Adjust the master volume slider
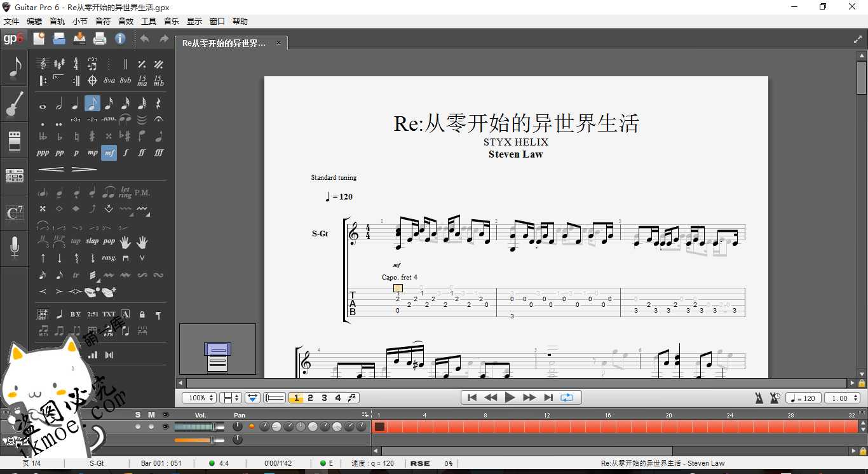This screenshot has width=868, height=474. 200,440
